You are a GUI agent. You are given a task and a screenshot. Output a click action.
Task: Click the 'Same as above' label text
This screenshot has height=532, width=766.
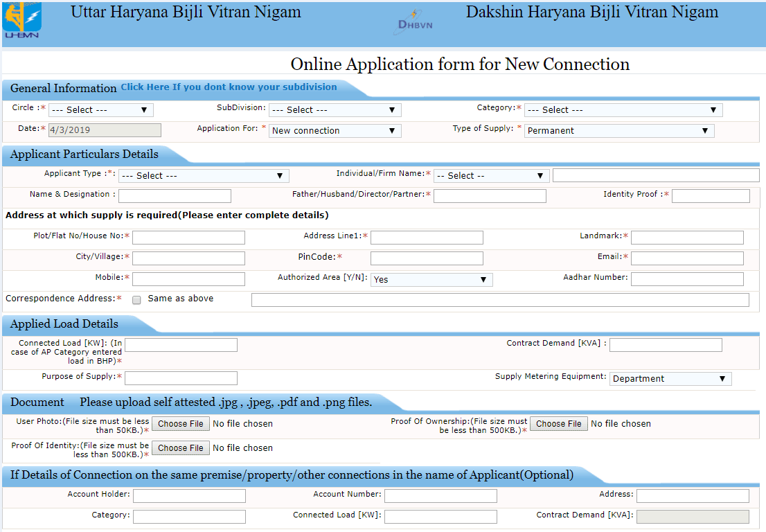click(181, 299)
